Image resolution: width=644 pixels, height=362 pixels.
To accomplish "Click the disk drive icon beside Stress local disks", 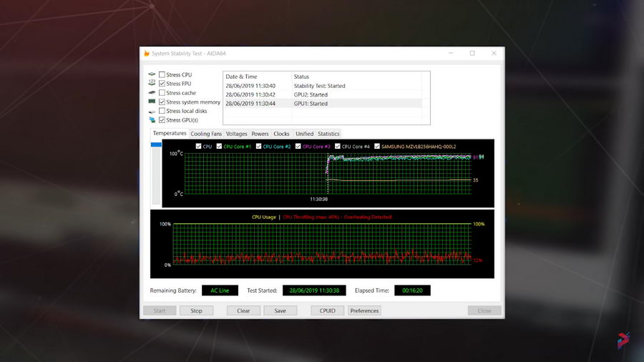I will coord(152,112).
